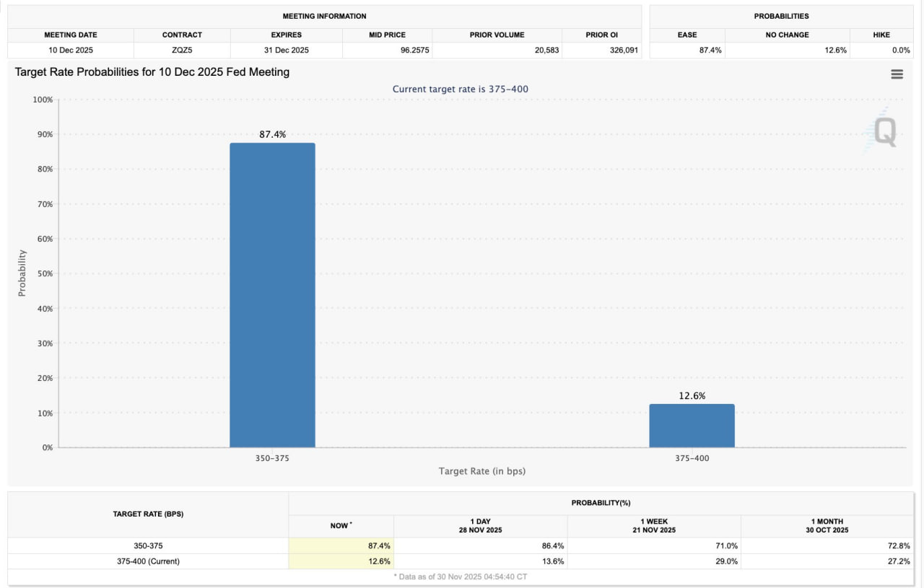Image resolution: width=924 pixels, height=588 pixels.
Task: Select the 87.4% label above the bar
Action: tap(272, 134)
